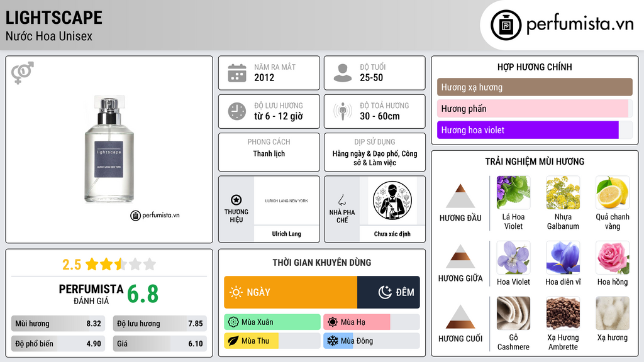Screen dimensions: 644x362
Task: Click the star rating icons next to 2.5
Action: pyautogui.click(x=121, y=264)
